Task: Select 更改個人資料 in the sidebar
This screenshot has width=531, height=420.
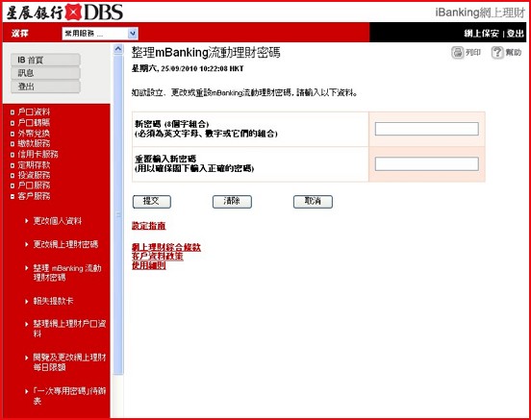Action: (58, 221)
